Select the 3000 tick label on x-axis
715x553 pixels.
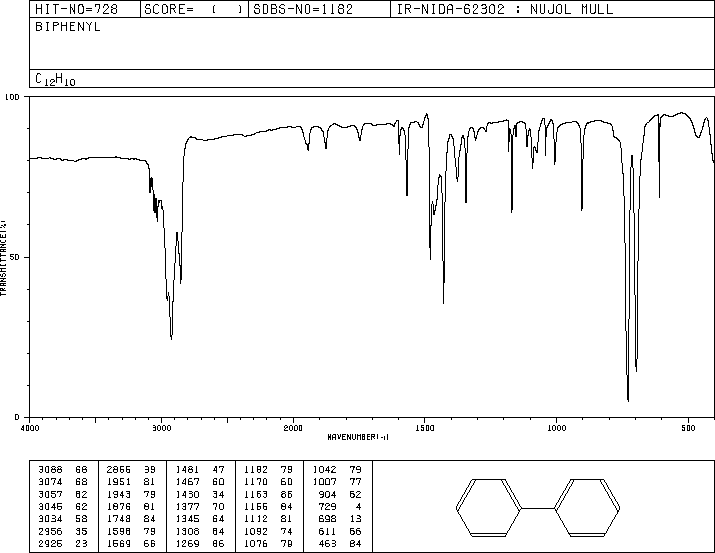coord(161,427)
